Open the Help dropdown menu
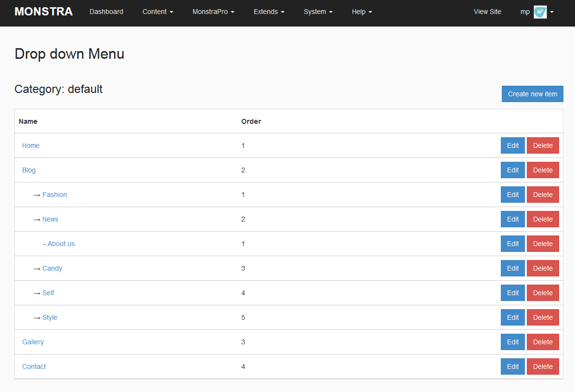This screenshot has height=392, width=575. (x=362, y=12)
